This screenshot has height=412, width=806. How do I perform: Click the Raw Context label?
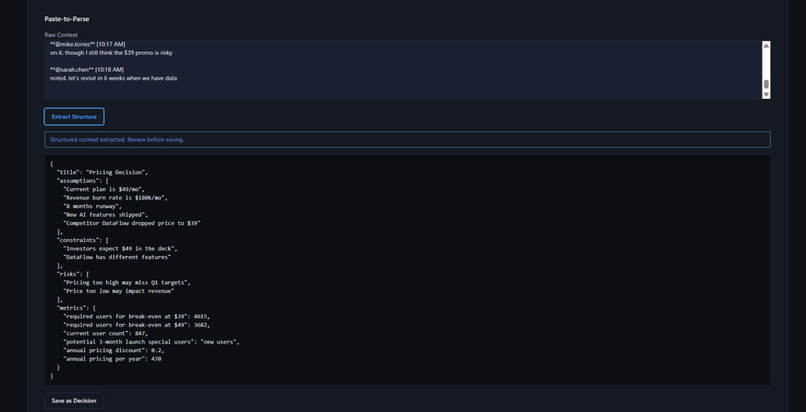coord(61,35)
